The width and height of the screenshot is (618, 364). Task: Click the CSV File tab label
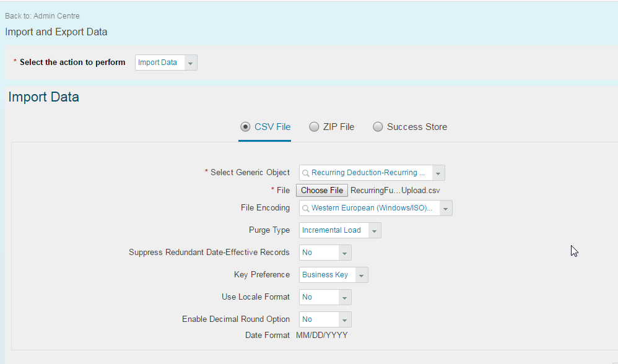click(x=272, y=127)
